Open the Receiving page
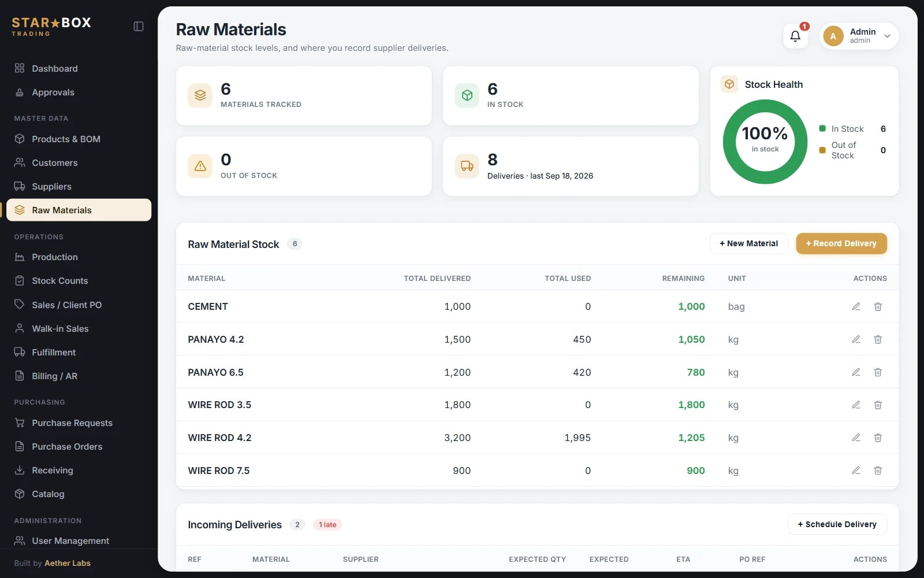The image size is (924, 578). coord(79,470)
